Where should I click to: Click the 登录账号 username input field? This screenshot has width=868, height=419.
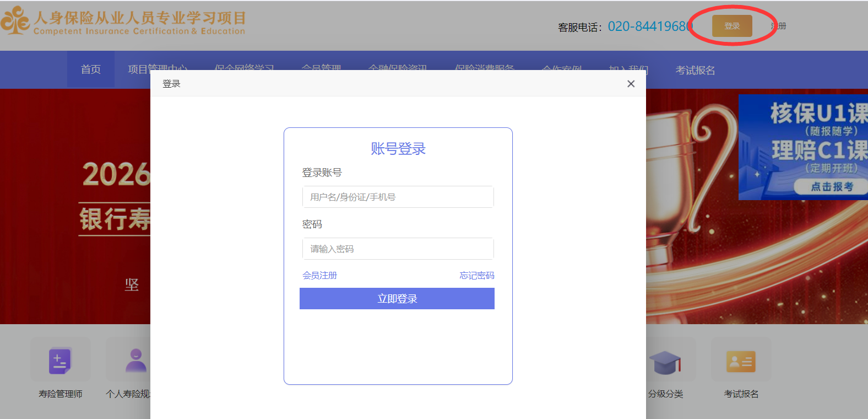398,197
